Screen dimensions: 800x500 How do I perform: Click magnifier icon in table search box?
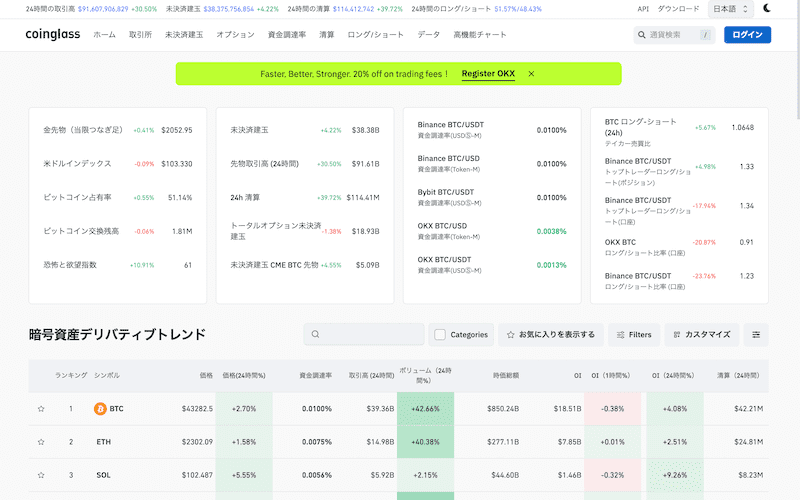pyautogui.click(x=315, y=334)
